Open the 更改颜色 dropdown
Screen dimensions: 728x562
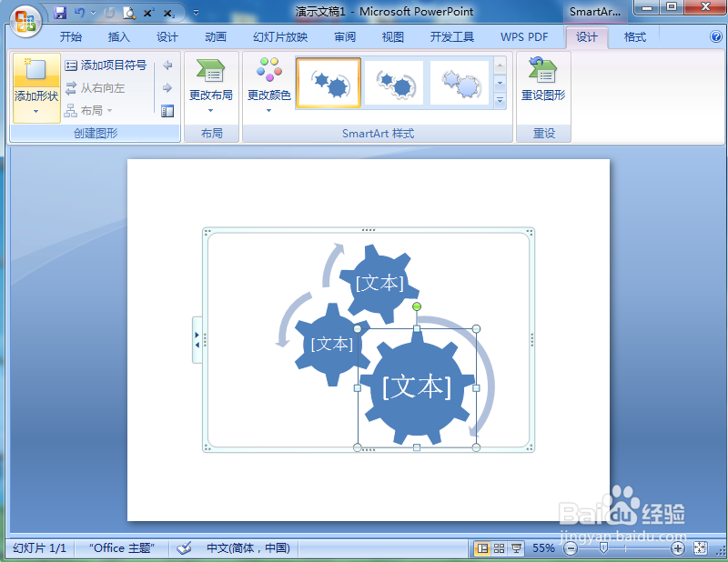(268, 86)
